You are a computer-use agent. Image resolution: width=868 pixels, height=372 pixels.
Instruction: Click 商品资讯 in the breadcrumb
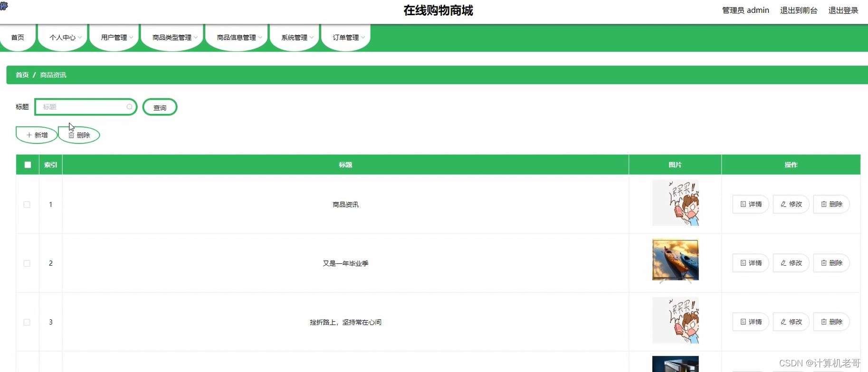[x=53, y=75]
